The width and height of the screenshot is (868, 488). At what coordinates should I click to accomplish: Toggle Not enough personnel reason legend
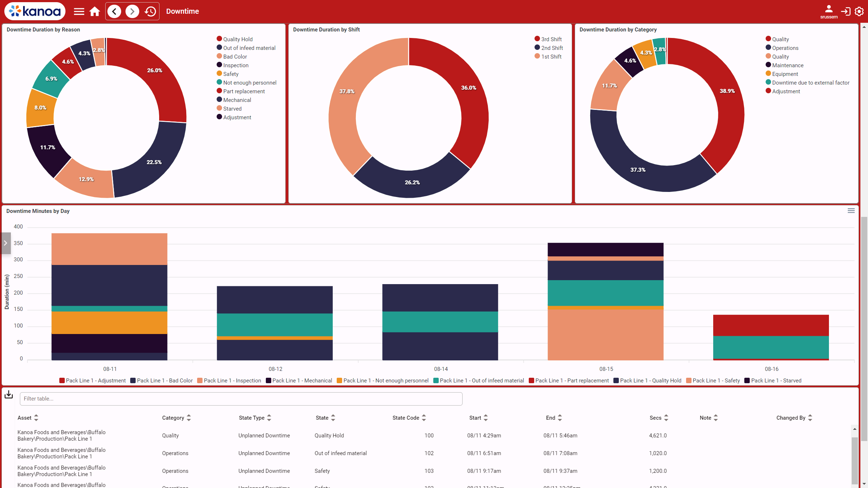247,82
